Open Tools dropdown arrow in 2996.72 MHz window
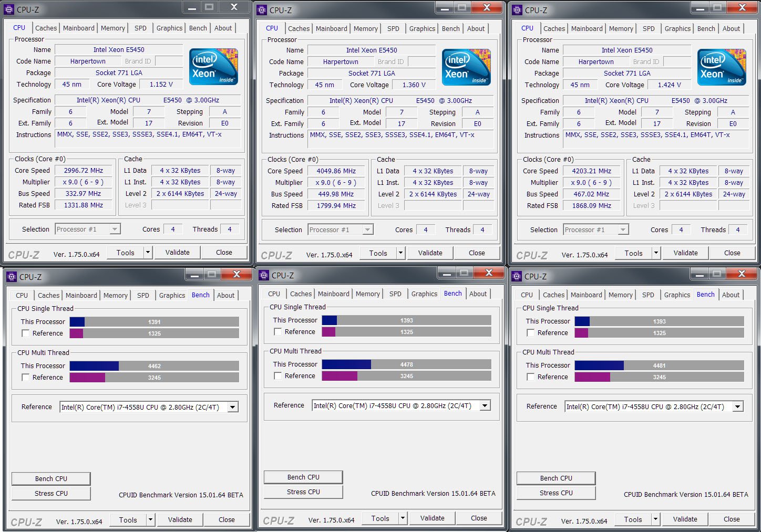Viewport: 761px width, 532px height. click(x=148, y=253)
